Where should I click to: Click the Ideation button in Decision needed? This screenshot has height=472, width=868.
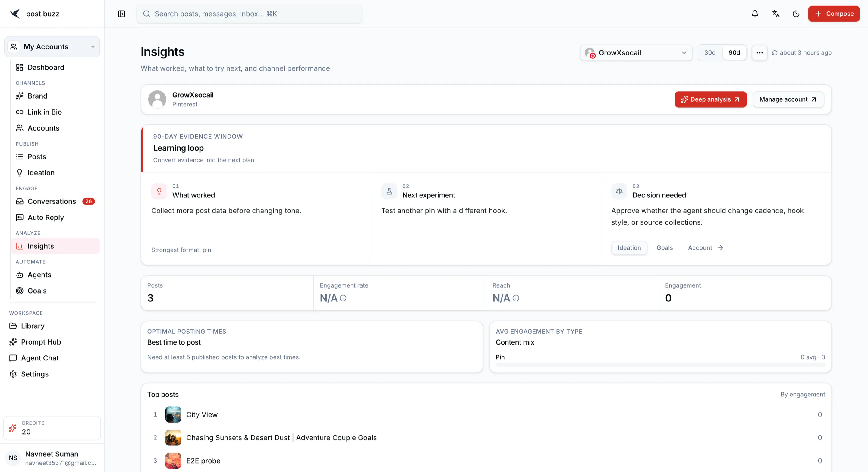(x=629, y=248)
